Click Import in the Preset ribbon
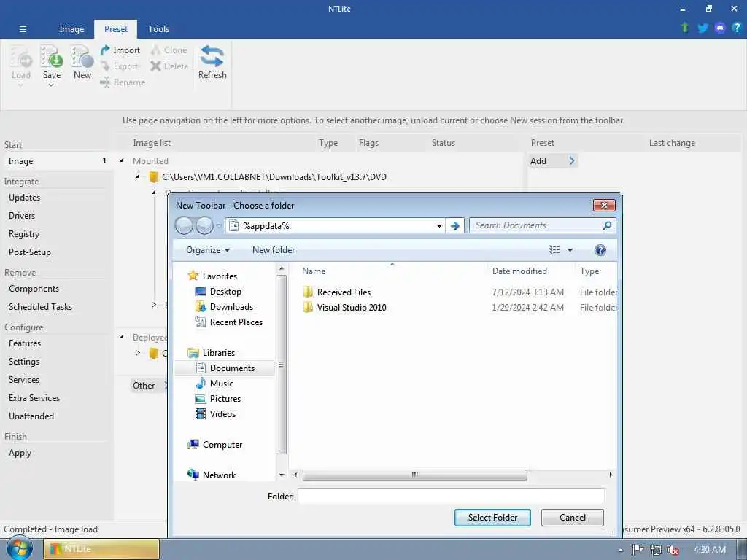This screenshot has height=560, width=747. pos(120,50)
